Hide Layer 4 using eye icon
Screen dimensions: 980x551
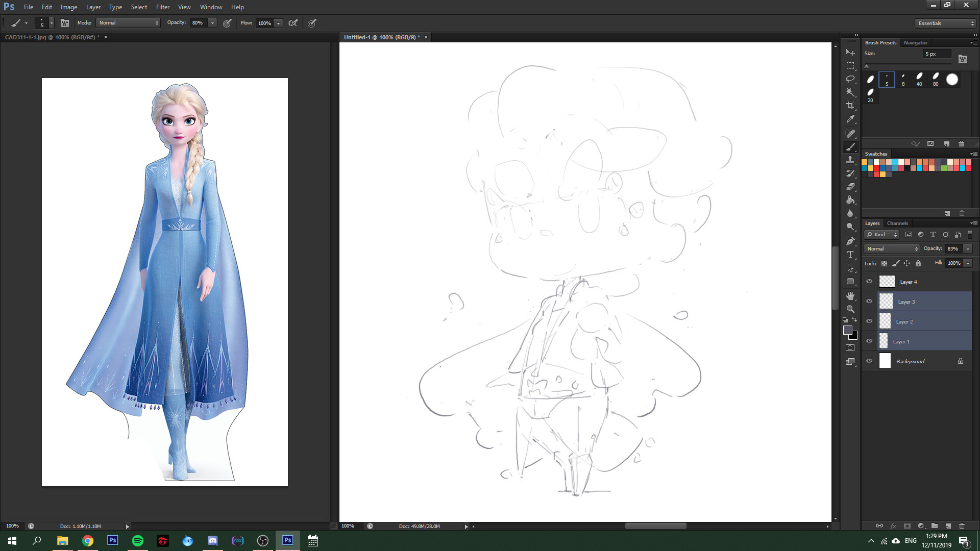(x=869, y=282)
